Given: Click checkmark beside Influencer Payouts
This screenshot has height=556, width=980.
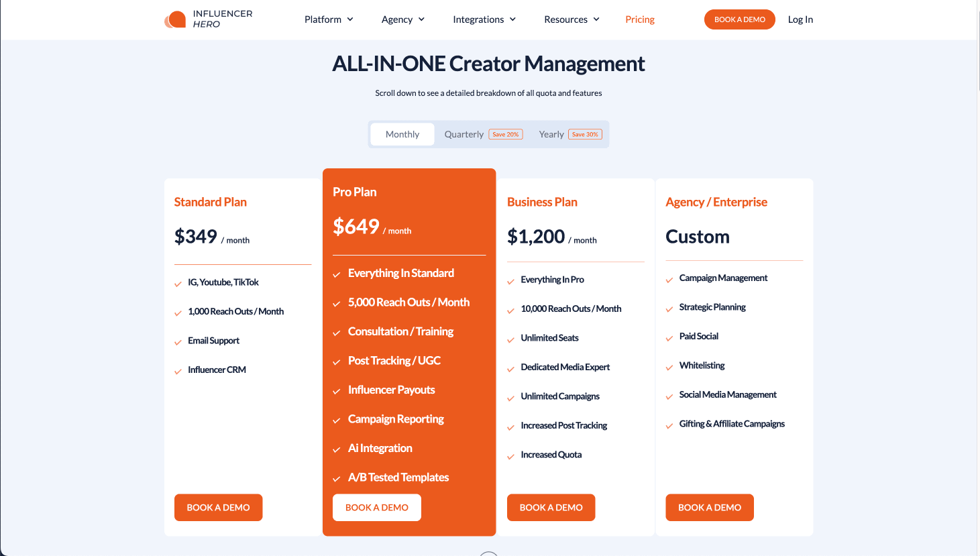Looking at the screenshot, I should coord(337,391).
